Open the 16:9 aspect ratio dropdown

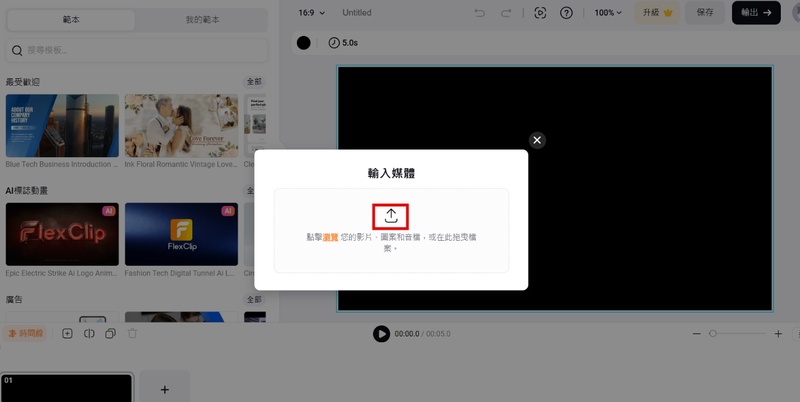tap(311, 13)
